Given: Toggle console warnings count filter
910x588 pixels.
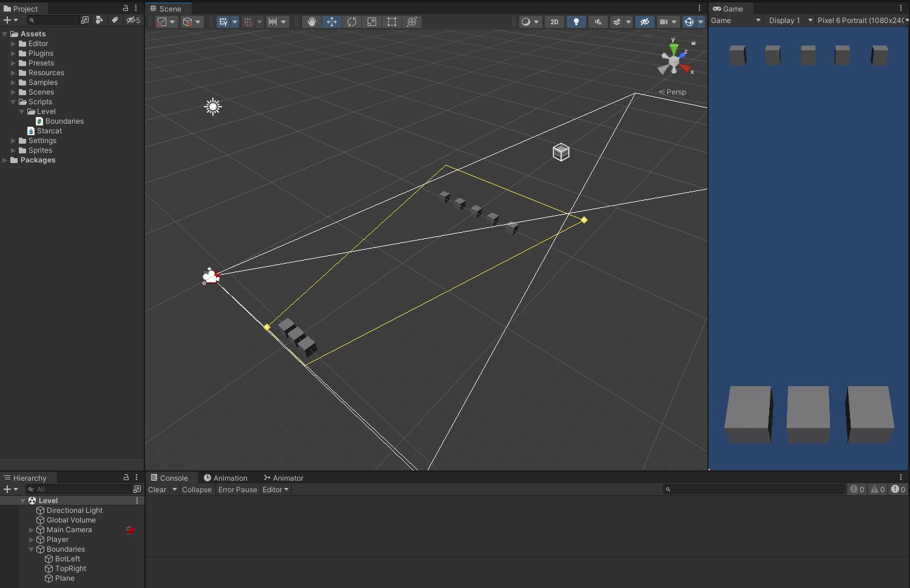Looking at the screenshot, I should (878, 489).
